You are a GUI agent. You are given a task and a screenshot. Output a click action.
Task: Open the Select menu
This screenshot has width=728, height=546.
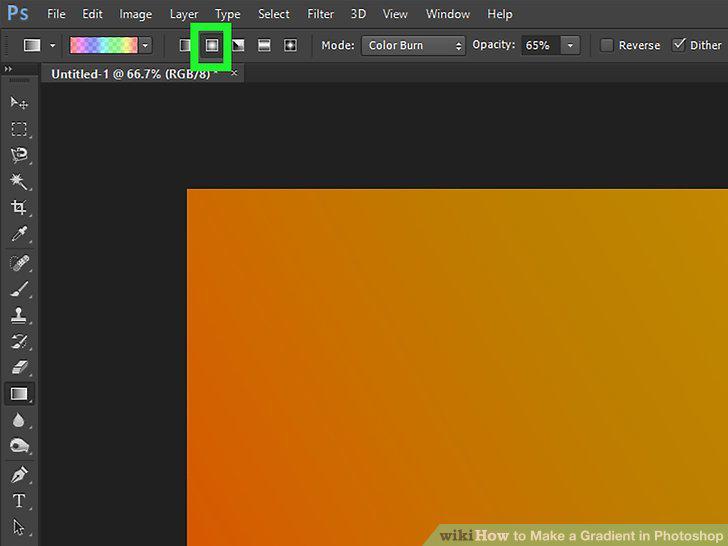coord(274,14)
